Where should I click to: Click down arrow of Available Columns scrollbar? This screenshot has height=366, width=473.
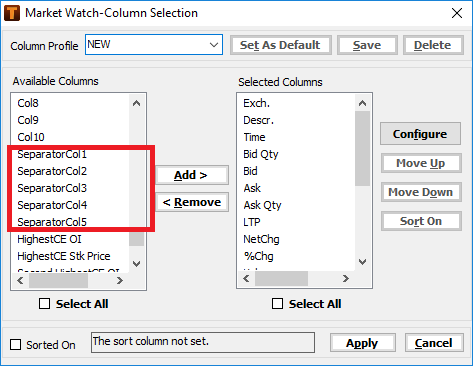click(x=136, y=263)
